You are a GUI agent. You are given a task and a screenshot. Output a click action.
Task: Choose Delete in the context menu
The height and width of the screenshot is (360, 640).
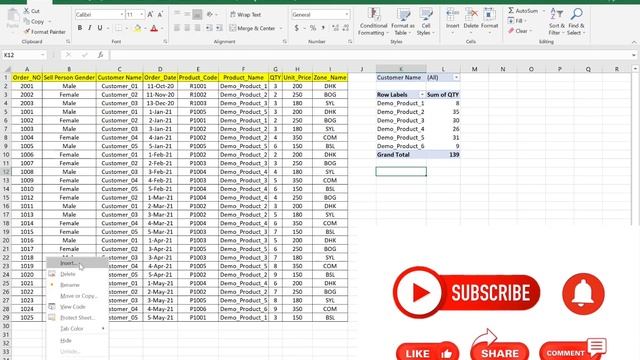[x=78, y=274]
